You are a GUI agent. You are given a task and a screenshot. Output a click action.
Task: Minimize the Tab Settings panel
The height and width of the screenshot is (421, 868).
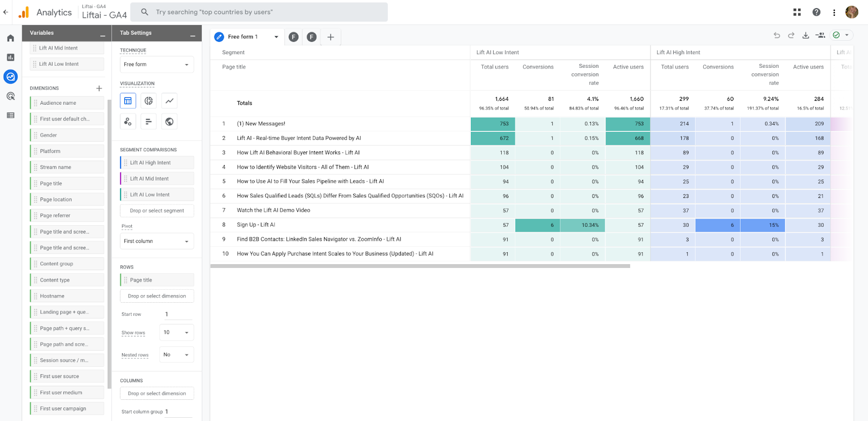[x=193, y=36]
